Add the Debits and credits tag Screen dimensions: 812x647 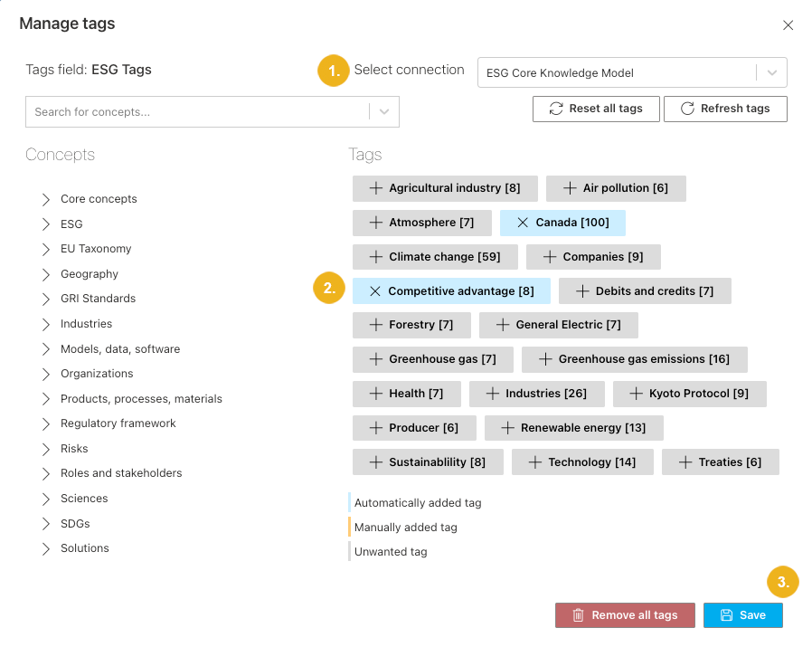coord(582,291)
